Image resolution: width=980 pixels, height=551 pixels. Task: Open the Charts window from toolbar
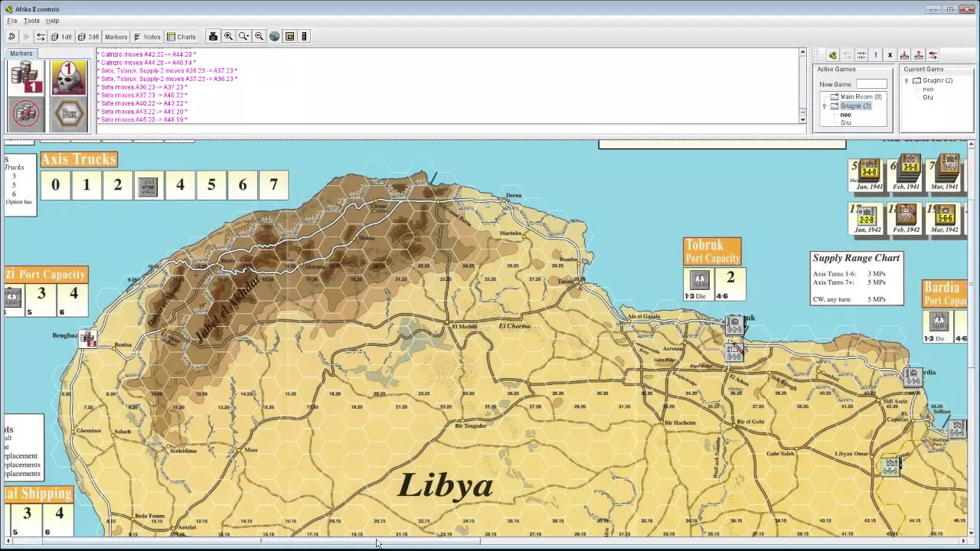[x=181, y=37]
